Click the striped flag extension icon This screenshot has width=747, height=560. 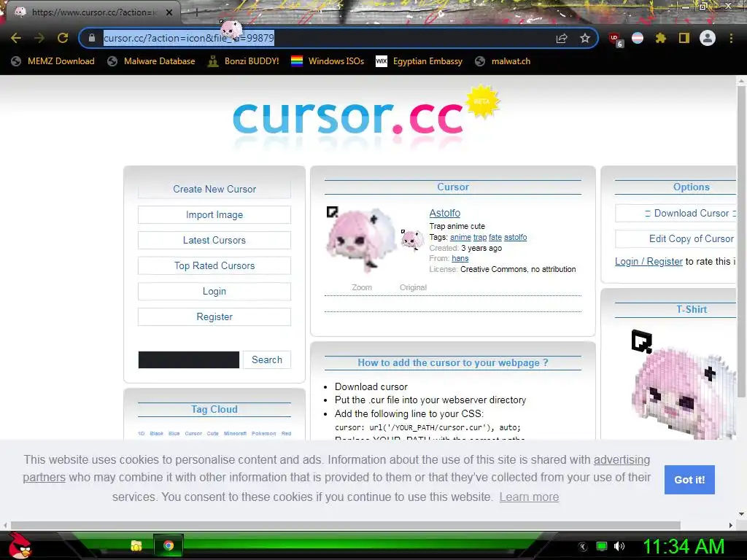(638, 38)
